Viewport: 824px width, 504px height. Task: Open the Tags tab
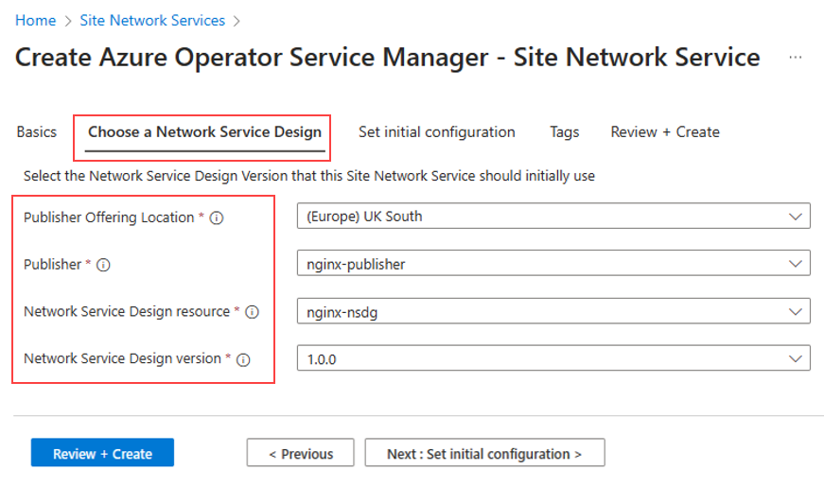pyautogui.click(x=564, y=132)
